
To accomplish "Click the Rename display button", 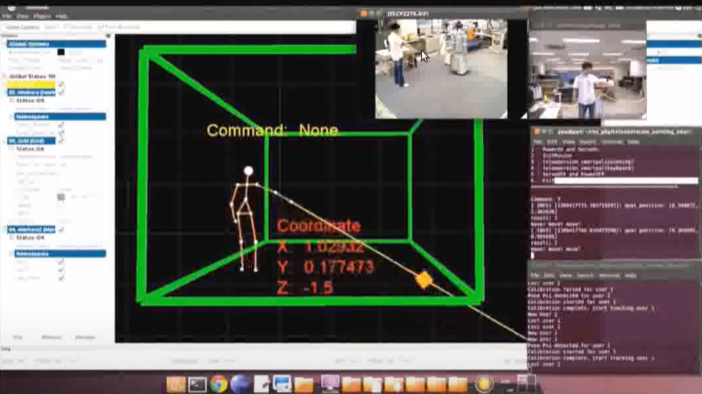I will coord(85,337).
